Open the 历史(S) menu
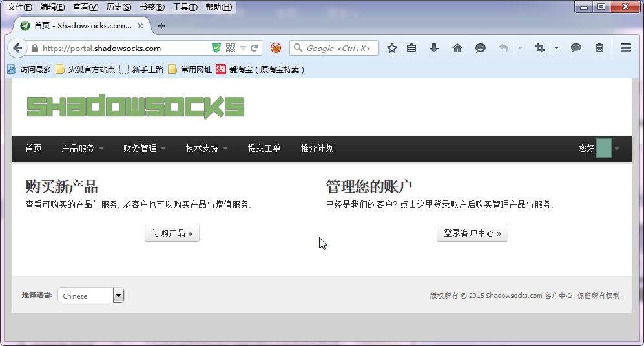The height and width of the screenshot is (346, 644). tap(119, 7)
